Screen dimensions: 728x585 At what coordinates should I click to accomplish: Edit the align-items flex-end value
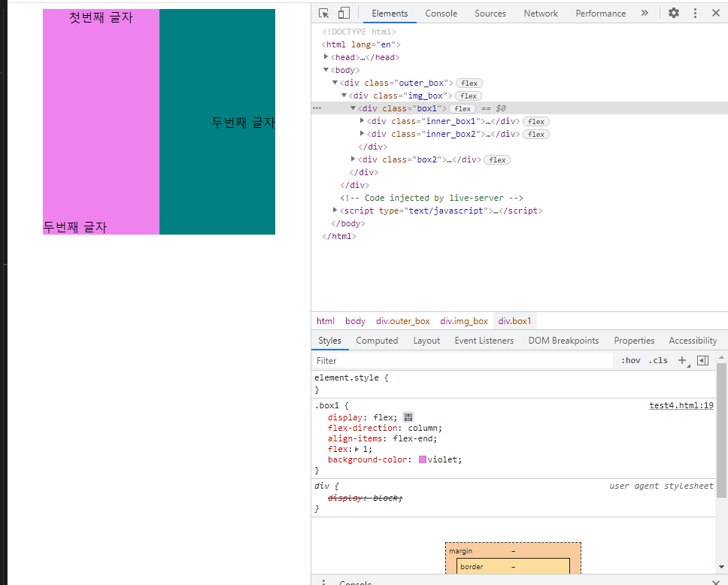click(x=413, y=438)
